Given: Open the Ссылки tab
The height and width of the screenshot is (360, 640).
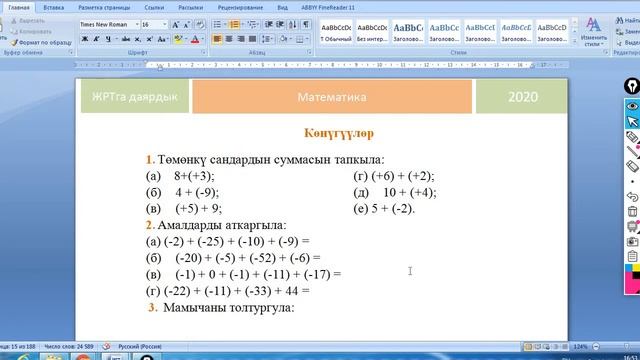Looking at the screenshot, I should point(154,7).
